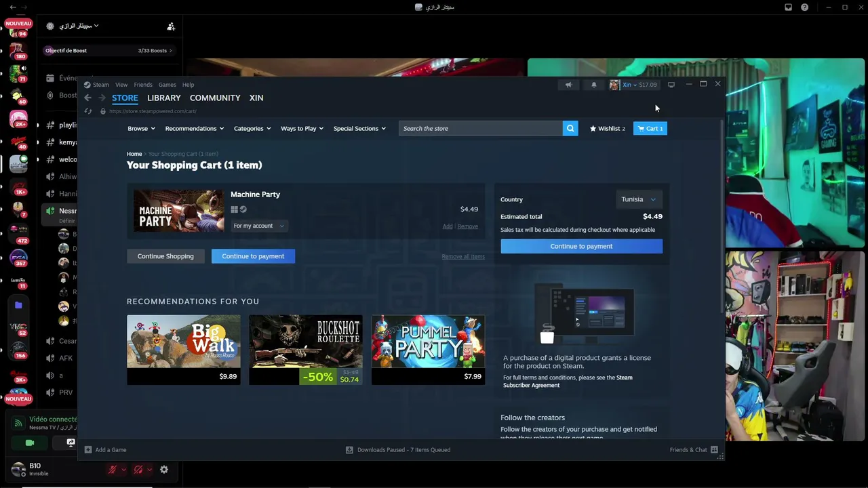This screenshot has height=488, width=868.
Task: Click the Add a Game plus icon
Action: (x=88, y=449)
